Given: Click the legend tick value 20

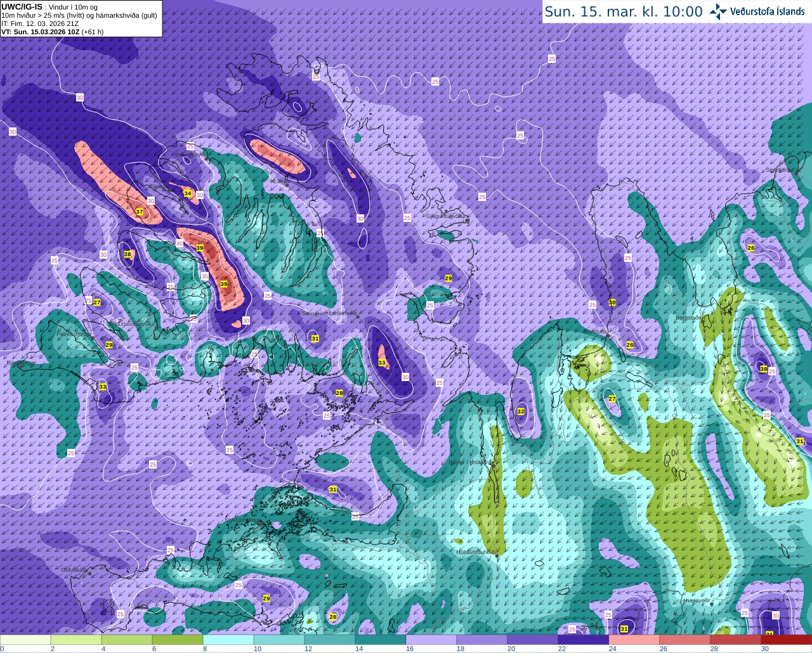Looking at the screenshot, I should 511,649.
